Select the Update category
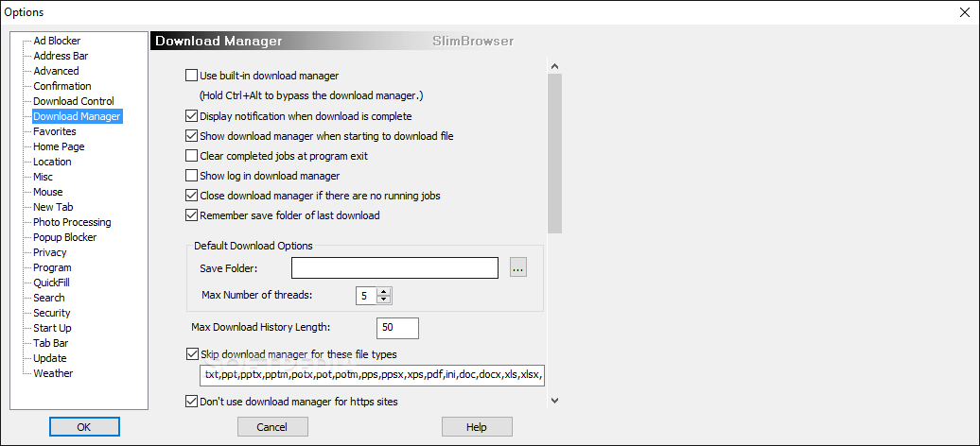The height and width of the screenshot is (446, 980). click(50, 358)
